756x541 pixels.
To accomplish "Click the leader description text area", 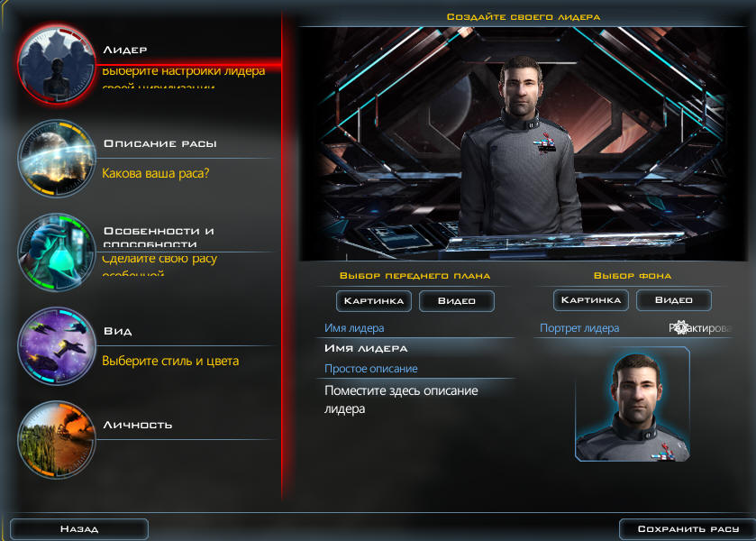I will [418, 399].
